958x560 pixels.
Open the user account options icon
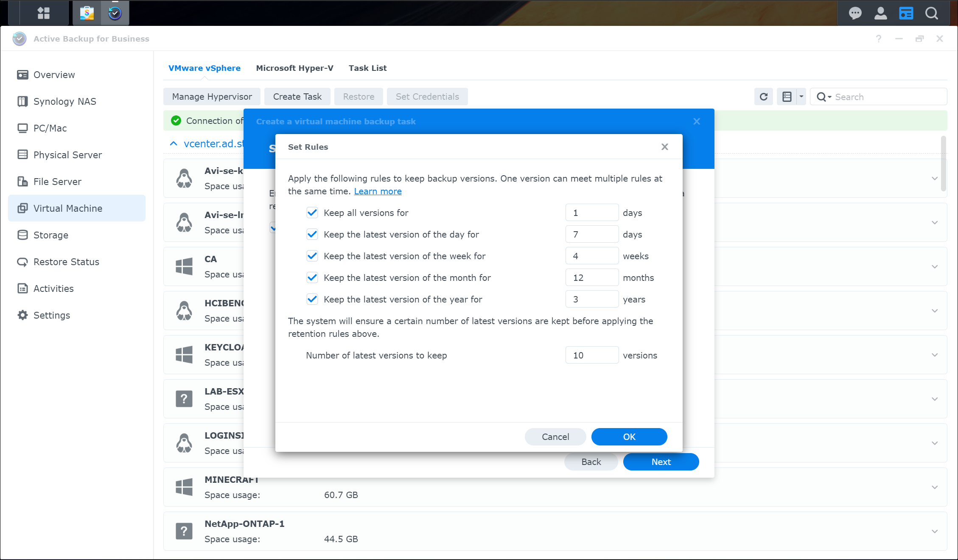point(880,13)
